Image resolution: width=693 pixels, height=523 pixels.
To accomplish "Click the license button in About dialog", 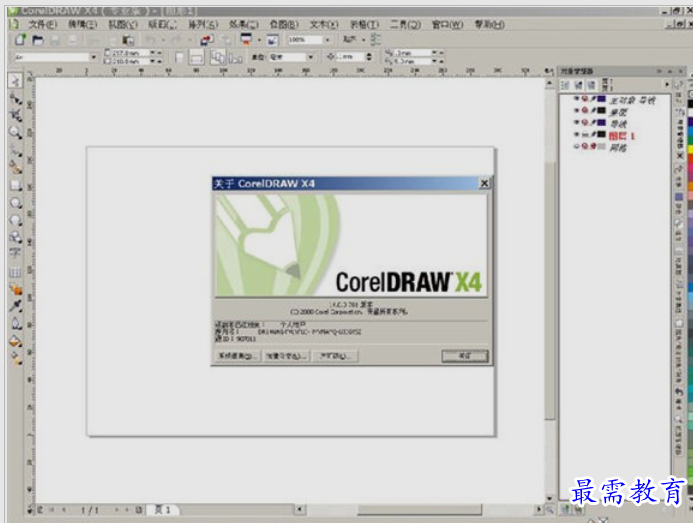I will tap(335, 356).
